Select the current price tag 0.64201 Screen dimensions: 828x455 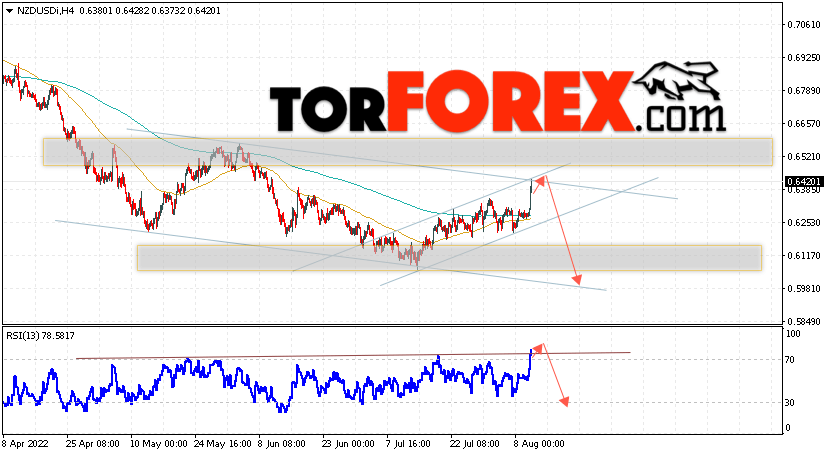(804, 182)
